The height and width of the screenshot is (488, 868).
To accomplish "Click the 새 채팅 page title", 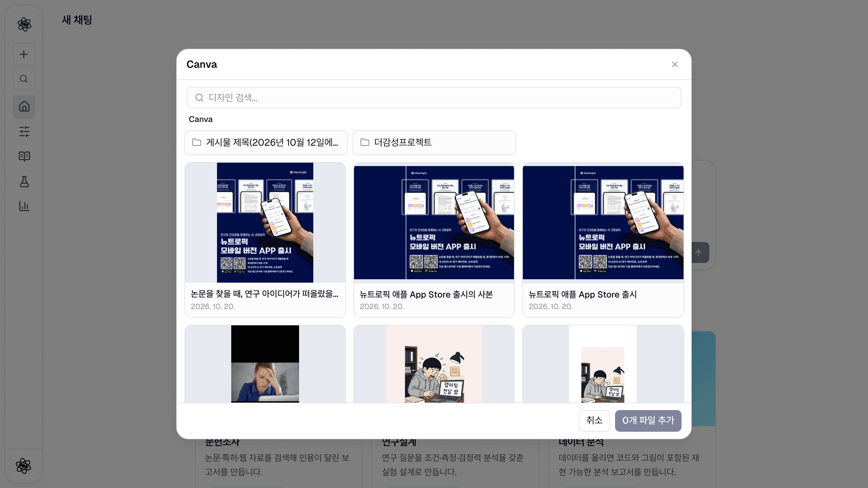I will pyautogui.click(x=77, y=20).
